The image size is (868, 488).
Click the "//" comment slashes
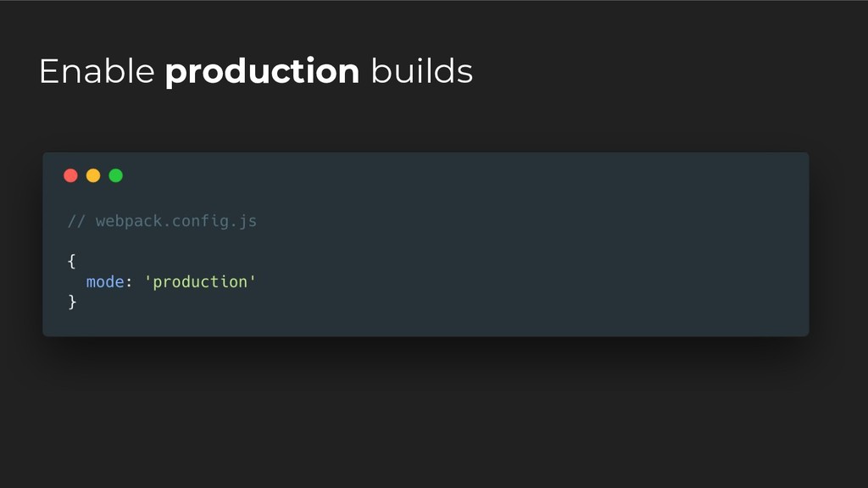76,221
